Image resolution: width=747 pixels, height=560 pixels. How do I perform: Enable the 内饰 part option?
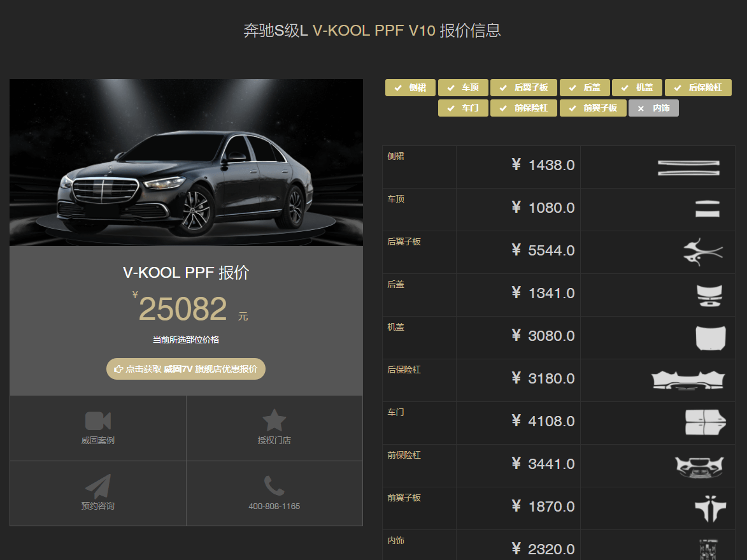click(x=653, y=108)
